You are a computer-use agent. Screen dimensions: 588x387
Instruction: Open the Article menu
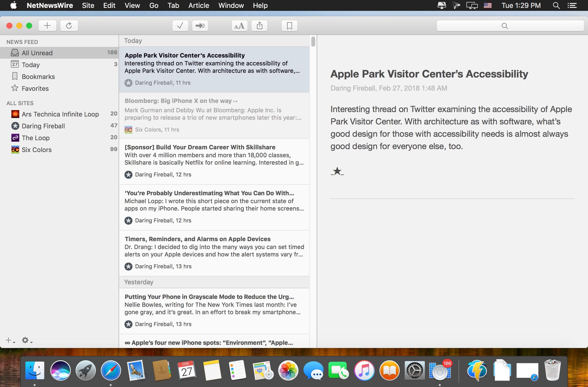[x=199, y=5]
